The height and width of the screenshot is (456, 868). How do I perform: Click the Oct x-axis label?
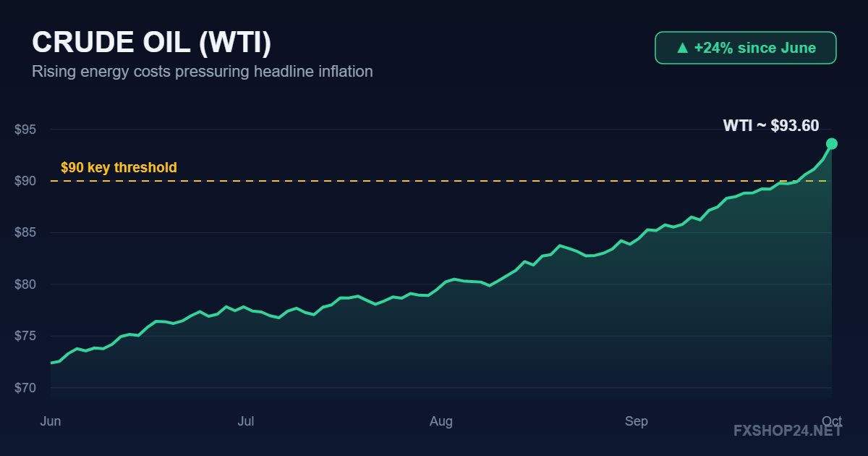coord(832,421)
